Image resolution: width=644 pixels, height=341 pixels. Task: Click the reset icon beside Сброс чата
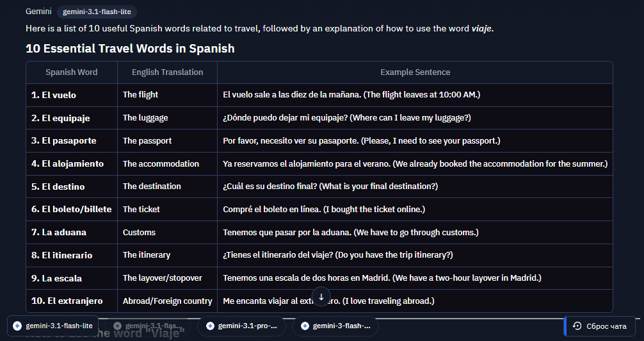click(577, 326)
